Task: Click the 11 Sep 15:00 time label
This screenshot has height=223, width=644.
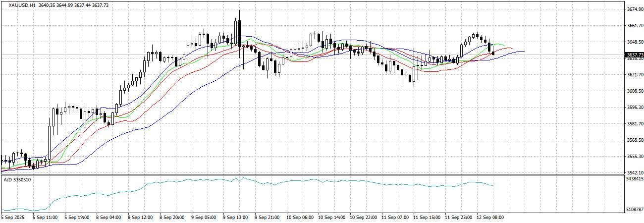Action: [x=427, y=218]
